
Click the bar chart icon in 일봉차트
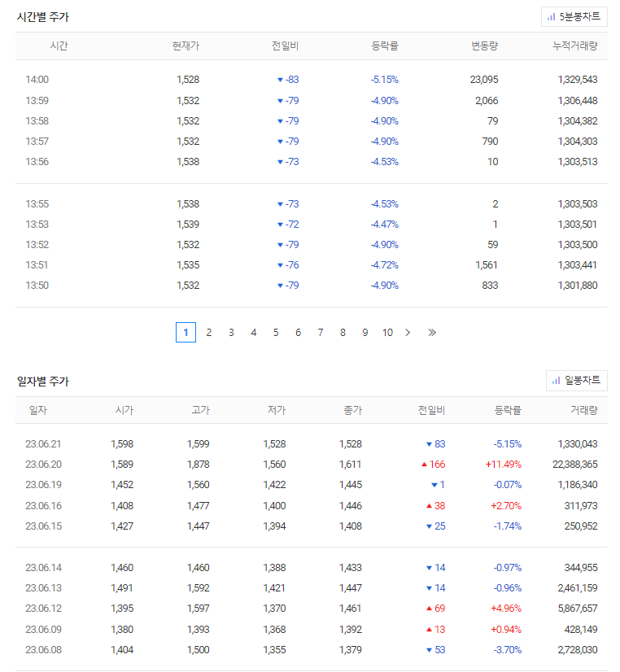(557, 381)
